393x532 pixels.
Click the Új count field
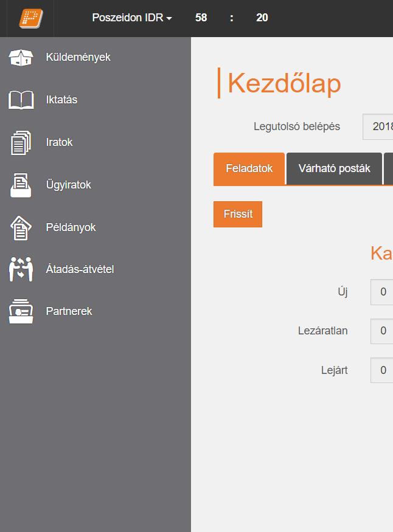[382, 292]
